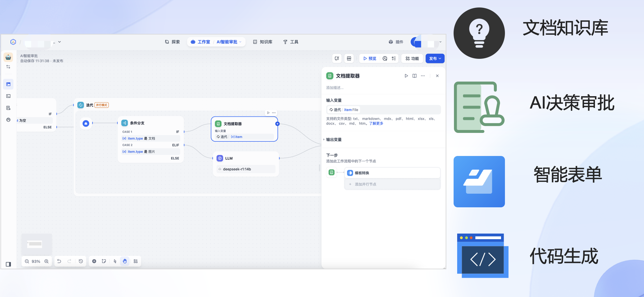Open the logs and annotations icon in sidebar
This screenshot has height=297, width=644.
point(8,108)
